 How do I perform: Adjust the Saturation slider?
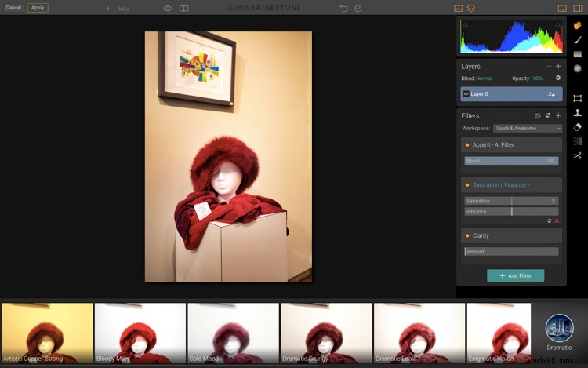(511, 201)
